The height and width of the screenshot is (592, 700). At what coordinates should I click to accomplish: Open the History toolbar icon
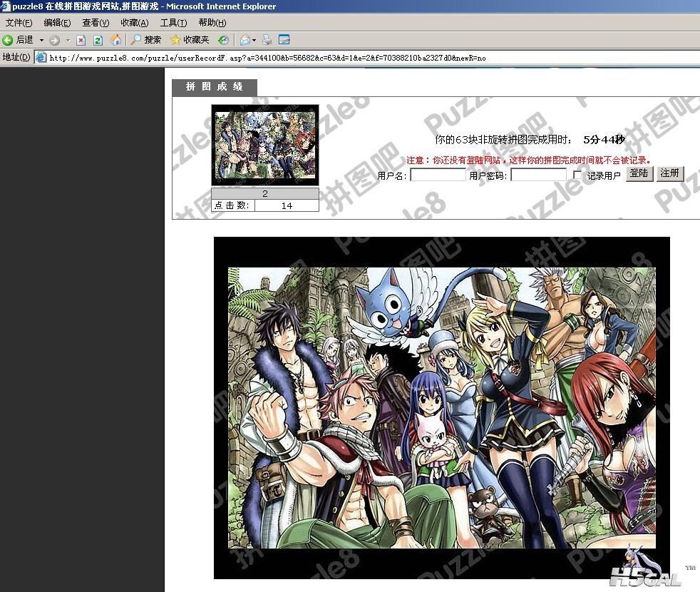coord(223,40)
